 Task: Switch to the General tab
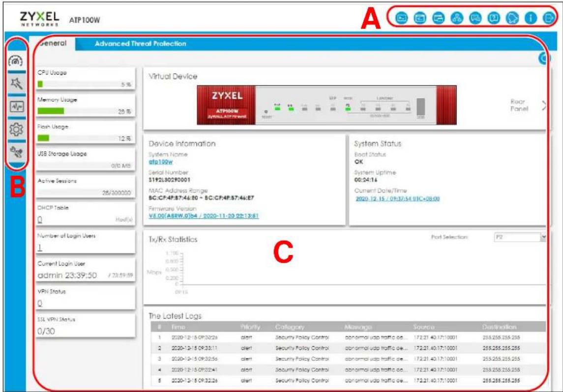(53, 43)
